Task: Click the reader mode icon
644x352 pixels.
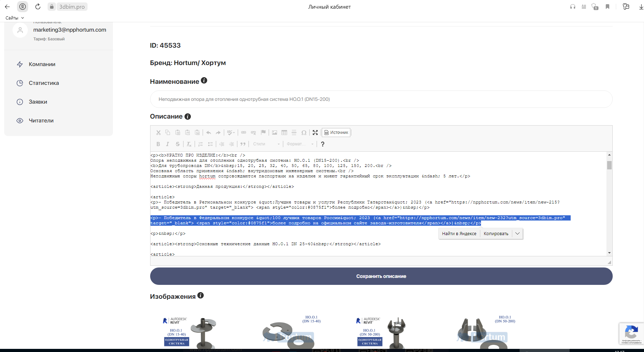Action: tap(584, 7)
